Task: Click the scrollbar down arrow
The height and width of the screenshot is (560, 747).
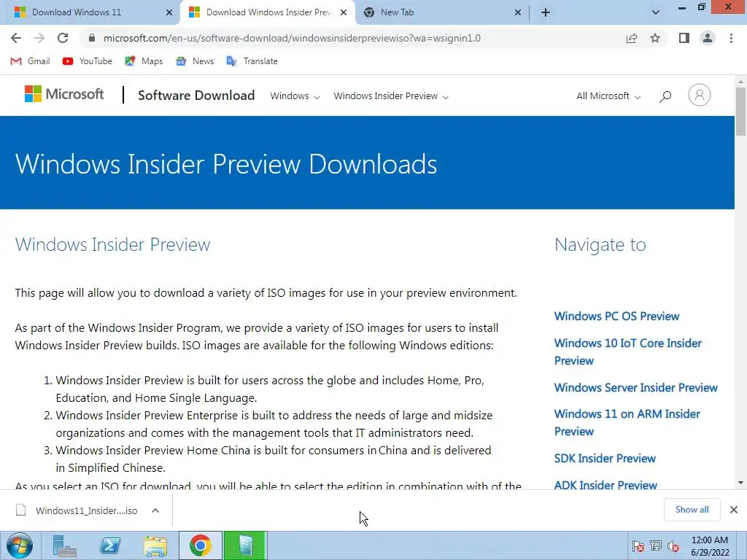Action: pos(741,483)
